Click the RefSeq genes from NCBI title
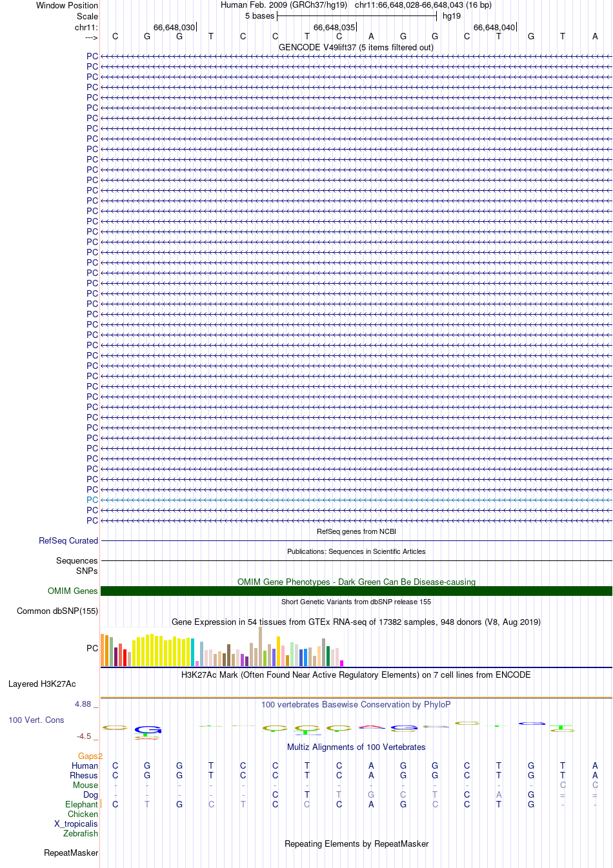The image size is (613, 868). [x=356, y=531]
